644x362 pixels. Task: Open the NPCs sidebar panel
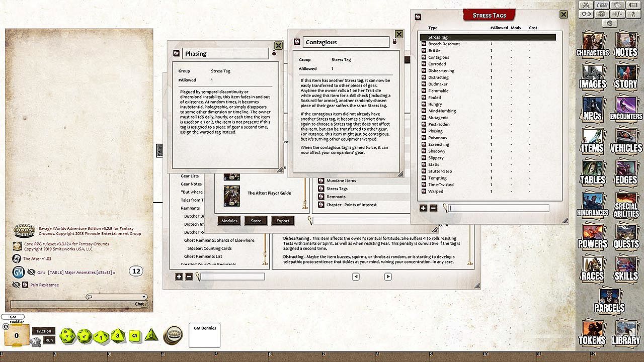[x=593, y=108]
